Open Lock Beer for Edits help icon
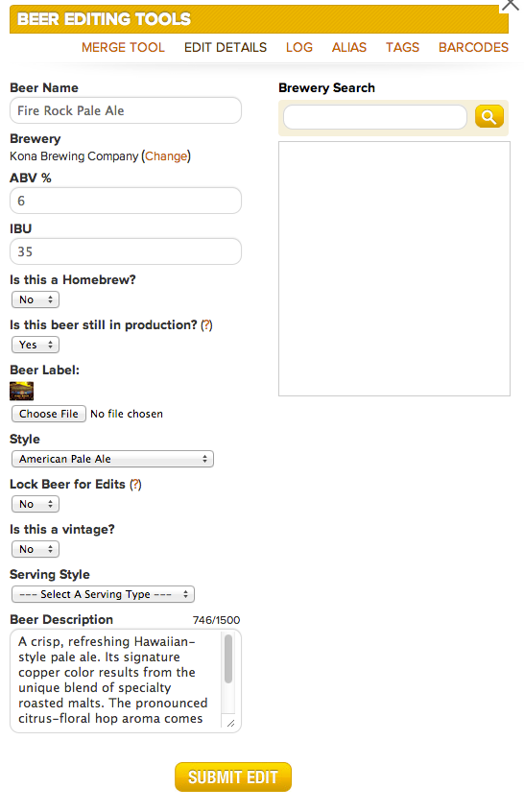 [x=135, y=485]
